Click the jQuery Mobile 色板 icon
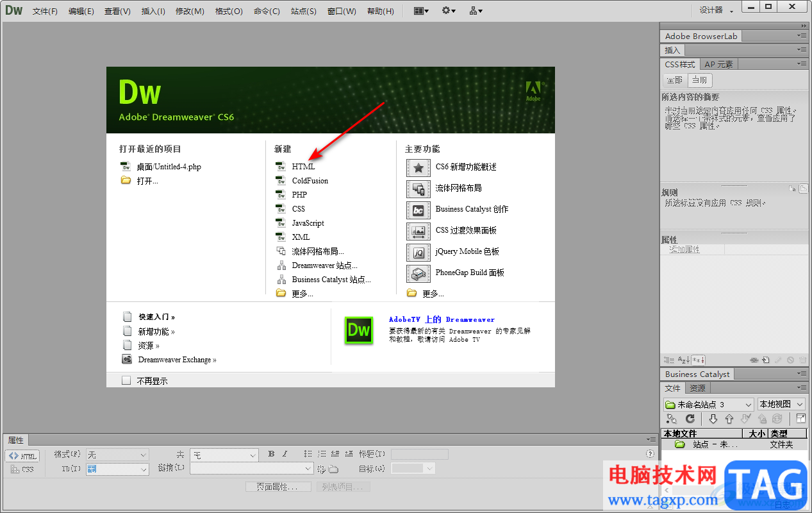 pyautogui.click(x=418, y=253)
